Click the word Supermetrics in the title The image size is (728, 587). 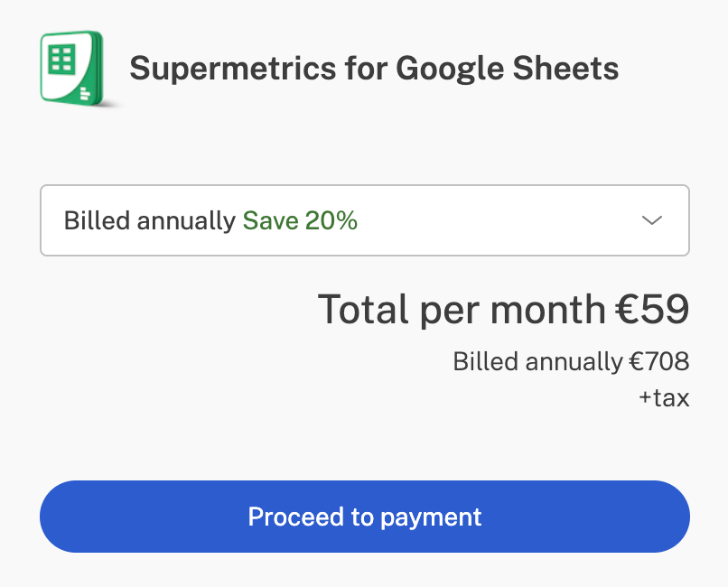[233, 70]
